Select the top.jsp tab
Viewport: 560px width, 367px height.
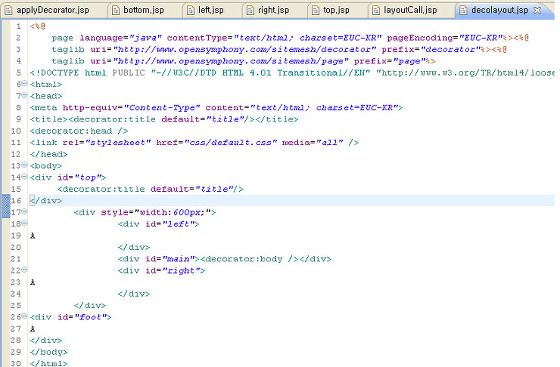[336, 10]
